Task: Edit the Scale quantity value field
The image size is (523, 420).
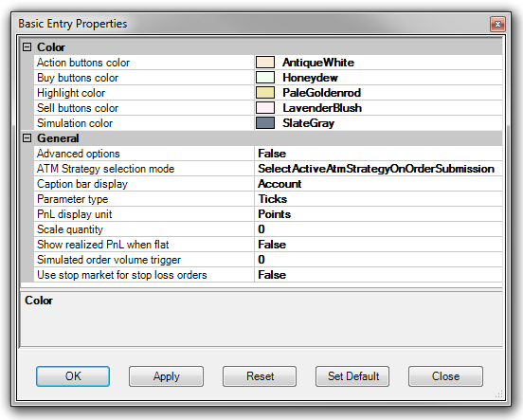Action: (379, 229)
